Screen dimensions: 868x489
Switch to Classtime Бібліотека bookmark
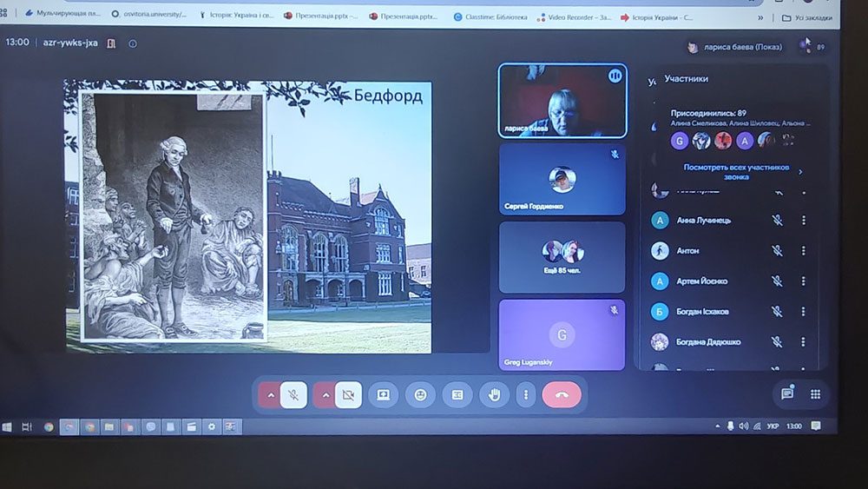[x=490, y=17]
